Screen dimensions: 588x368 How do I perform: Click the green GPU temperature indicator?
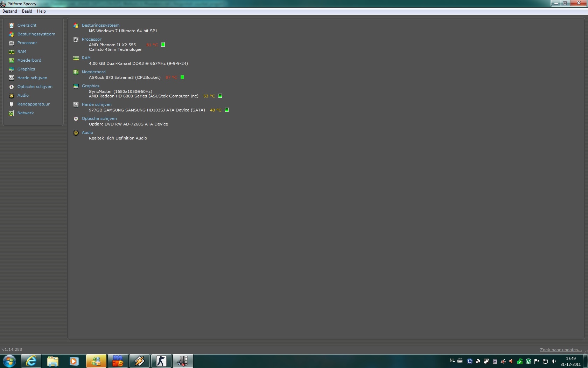point(220,96)
